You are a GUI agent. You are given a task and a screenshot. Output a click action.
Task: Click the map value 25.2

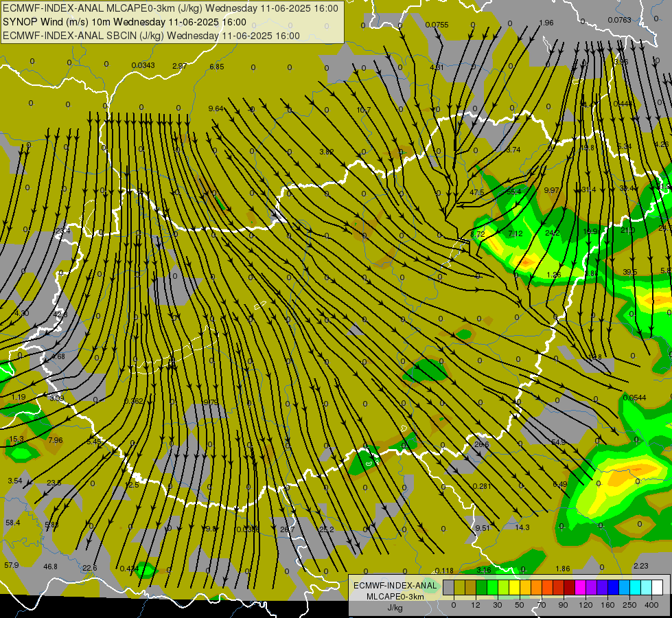[327, 529]
